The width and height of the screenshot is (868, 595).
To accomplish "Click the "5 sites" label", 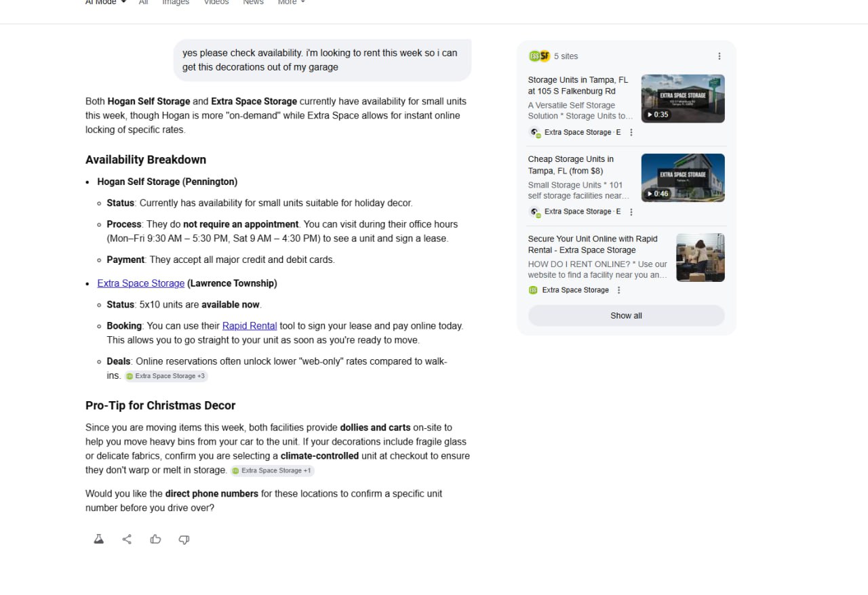I will (566, 56).
